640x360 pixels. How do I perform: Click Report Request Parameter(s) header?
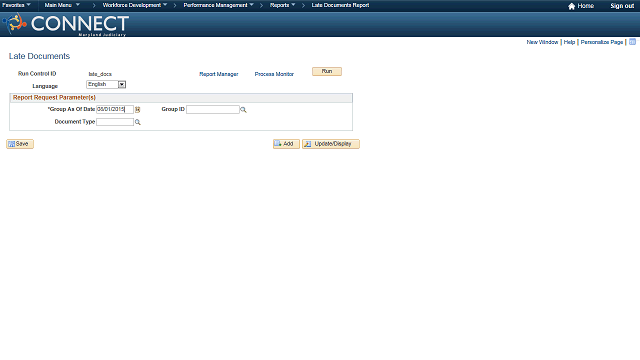pyautogui.click(x=54, y=98)
